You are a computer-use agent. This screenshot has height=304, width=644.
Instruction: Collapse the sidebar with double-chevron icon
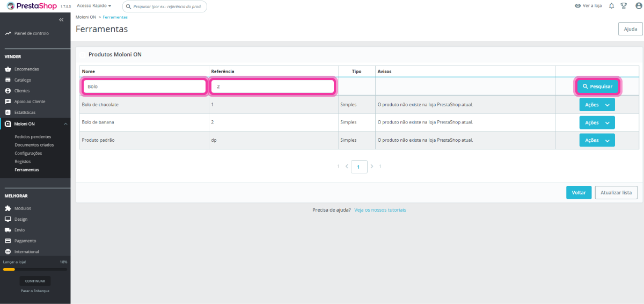point(61,20)
